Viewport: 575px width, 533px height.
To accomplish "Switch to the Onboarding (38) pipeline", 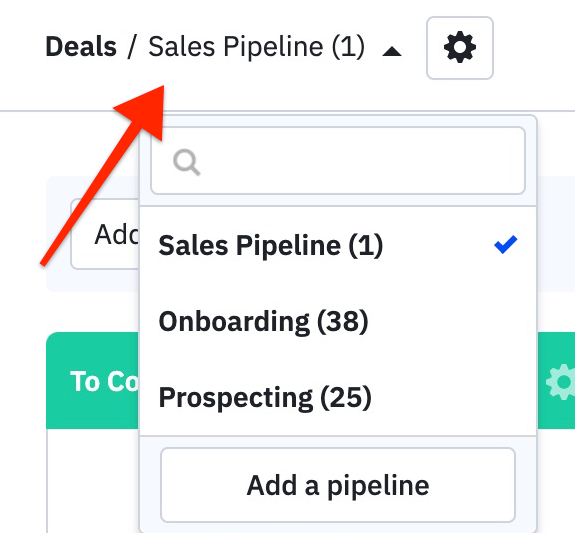I will 338,321.
